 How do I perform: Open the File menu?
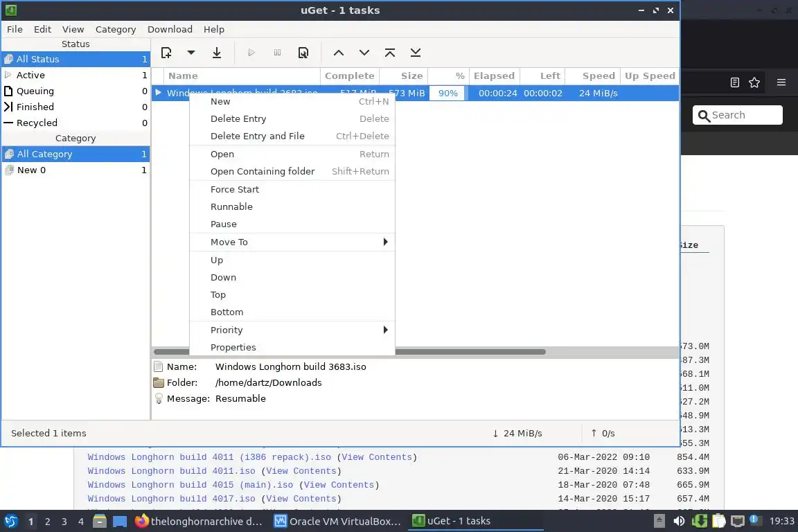[15, 30]
